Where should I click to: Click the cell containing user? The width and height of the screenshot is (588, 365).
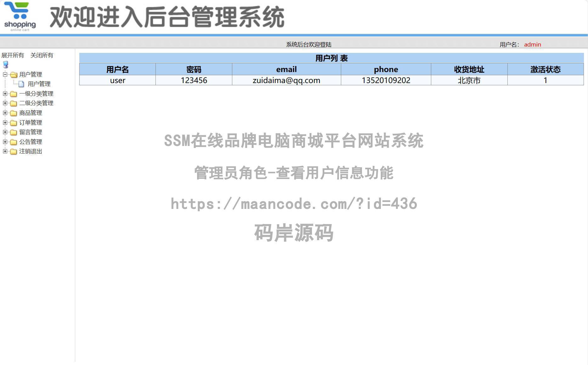click(x=117, y=80)
